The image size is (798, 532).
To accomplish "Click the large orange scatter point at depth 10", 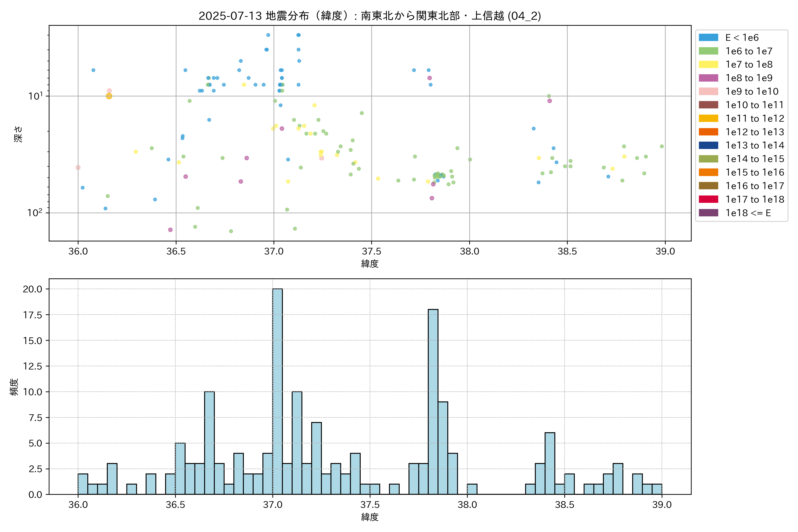I will 109,96.
